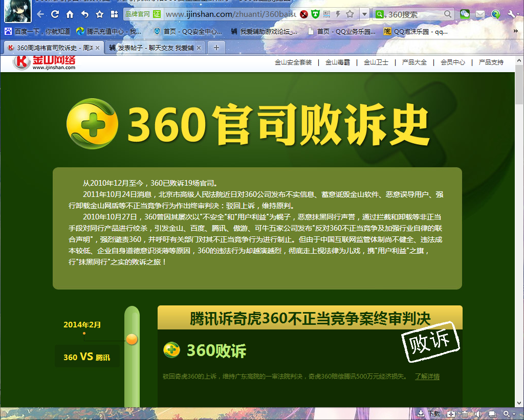Click the undo closed tab arrow

pos(85,14)
